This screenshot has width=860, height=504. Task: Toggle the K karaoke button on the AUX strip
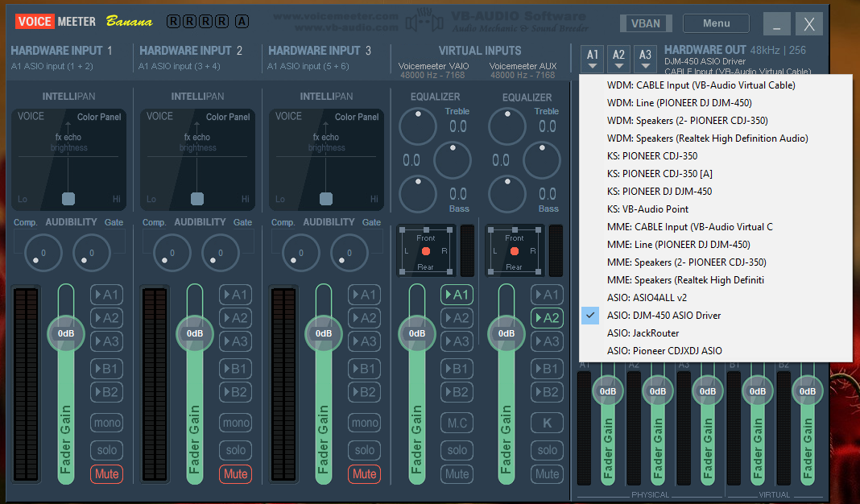coord(547,423)
